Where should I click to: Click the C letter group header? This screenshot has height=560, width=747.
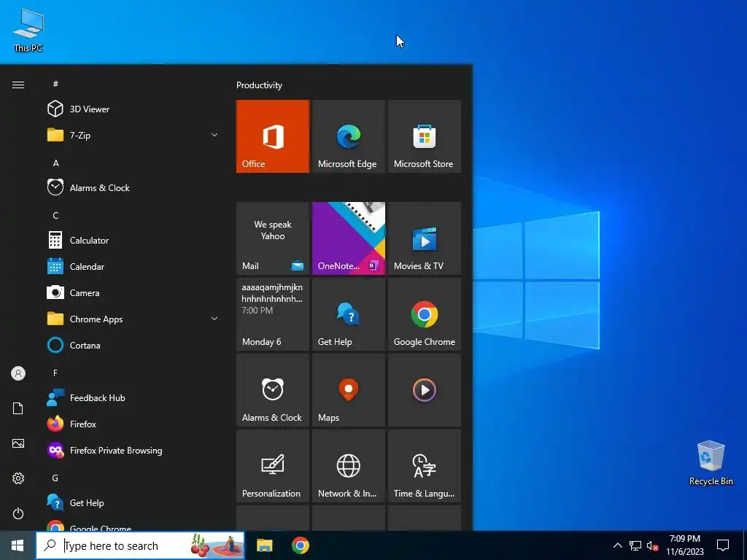[x=55, y=216]
